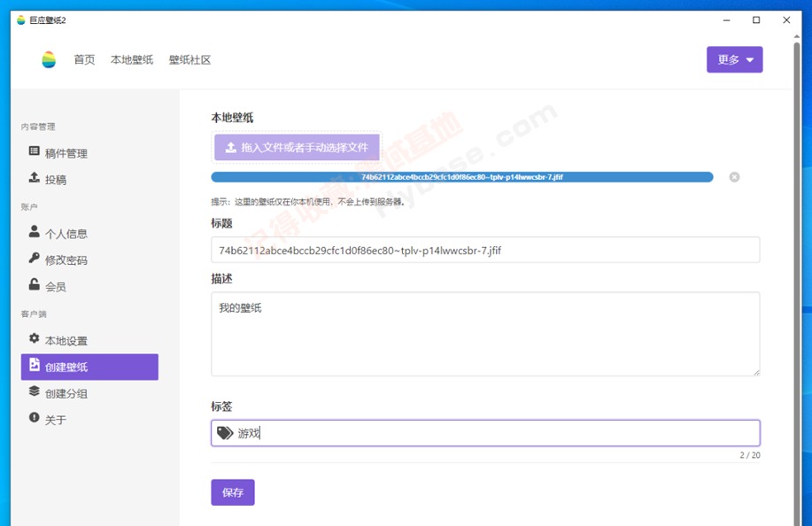This screenshot has width=812, height=526.
Task: Click the textarea resize handle corner
Action: pos(756,372)
